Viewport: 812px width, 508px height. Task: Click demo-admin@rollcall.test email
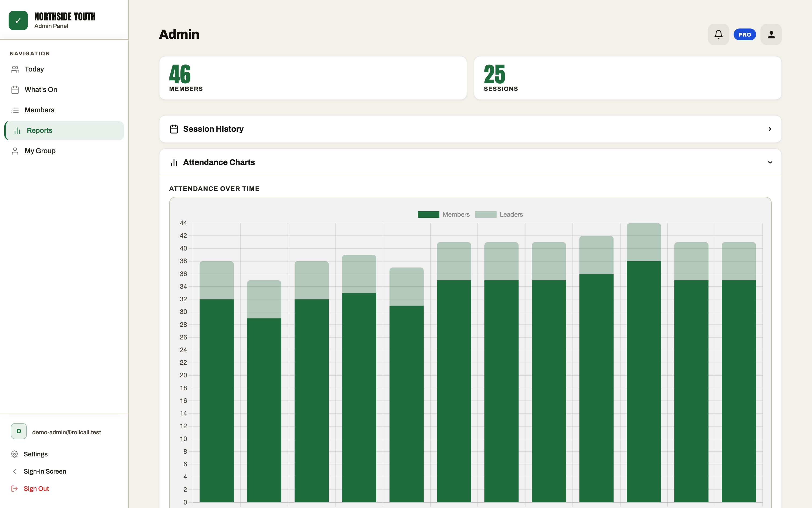coord(66,432)
